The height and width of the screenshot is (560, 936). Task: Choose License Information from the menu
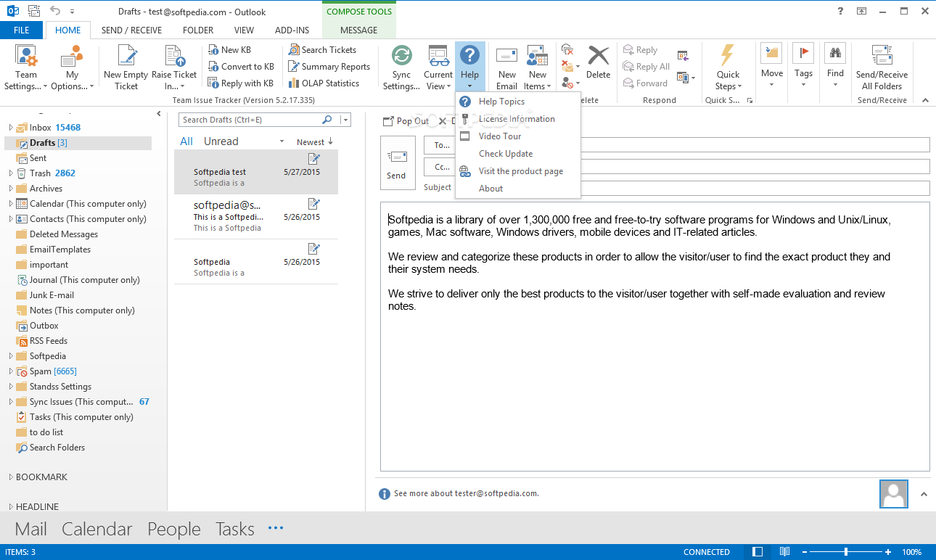pos(518,119)
